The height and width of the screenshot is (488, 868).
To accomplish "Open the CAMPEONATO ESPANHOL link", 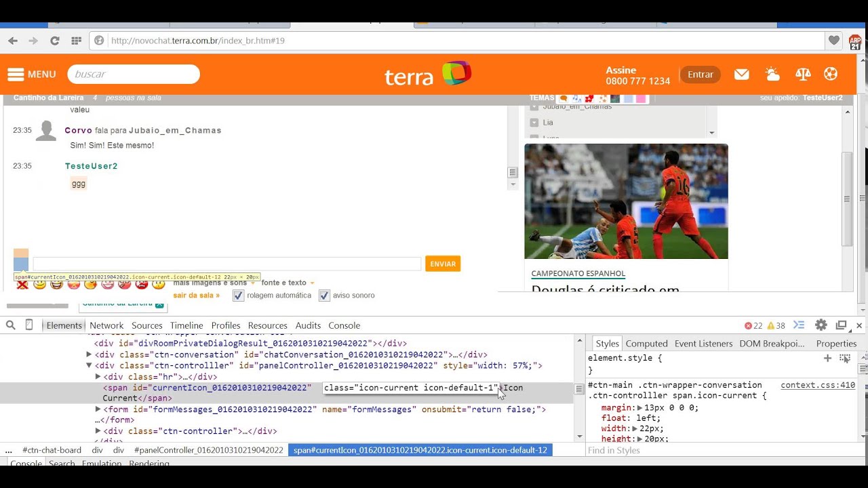I will click(578, 274).
